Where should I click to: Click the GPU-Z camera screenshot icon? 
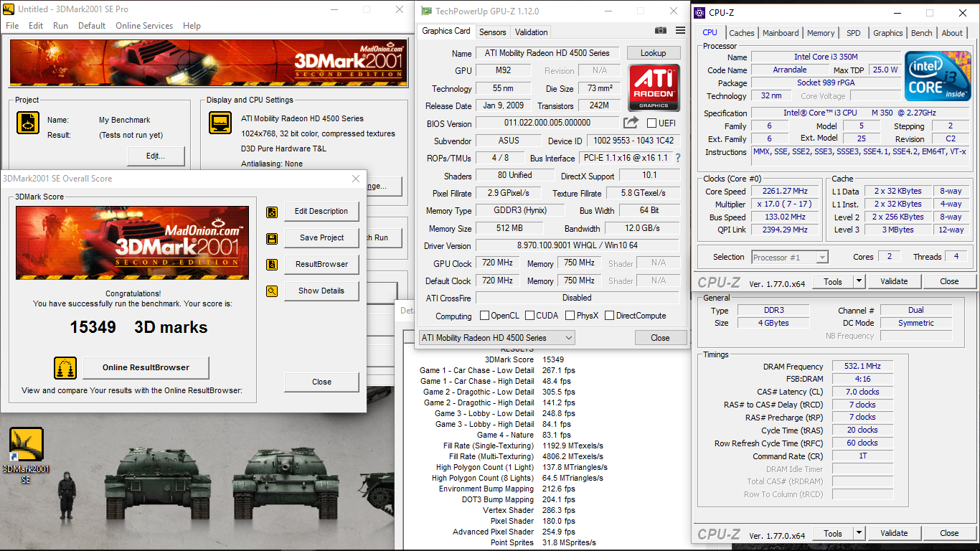pyautogui.click(x=661, y=31)
